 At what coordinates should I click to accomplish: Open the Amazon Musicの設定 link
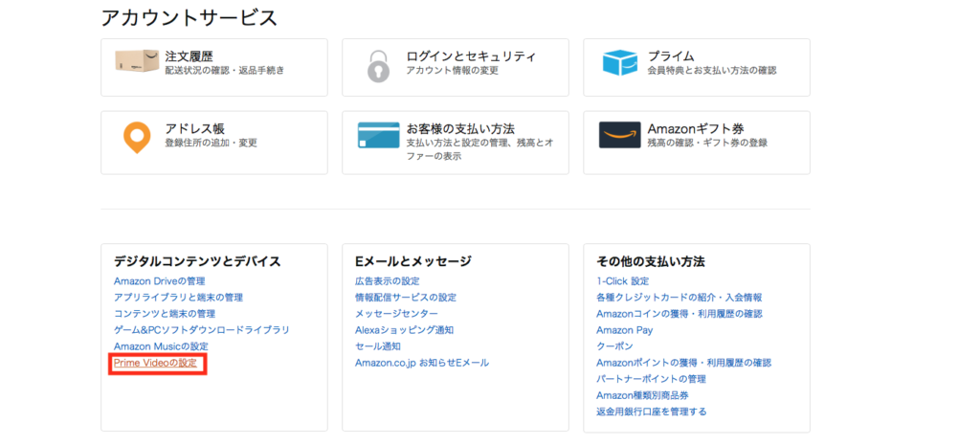(x=161, y=346)
